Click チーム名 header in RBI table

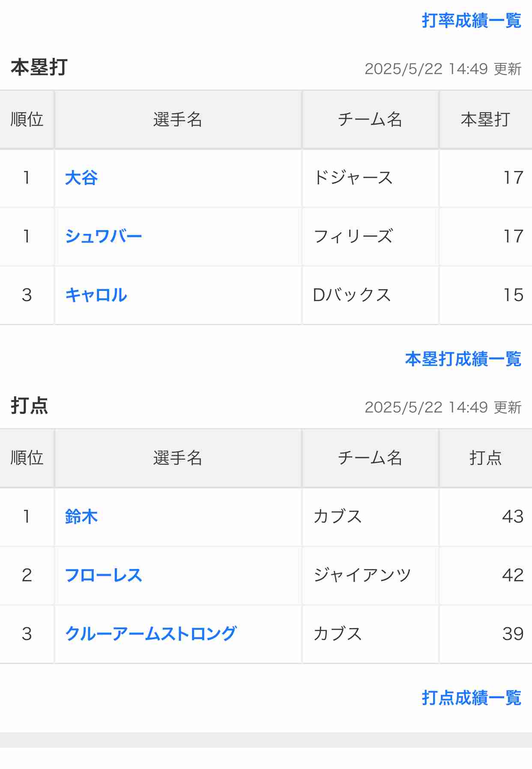click(370, 458)
